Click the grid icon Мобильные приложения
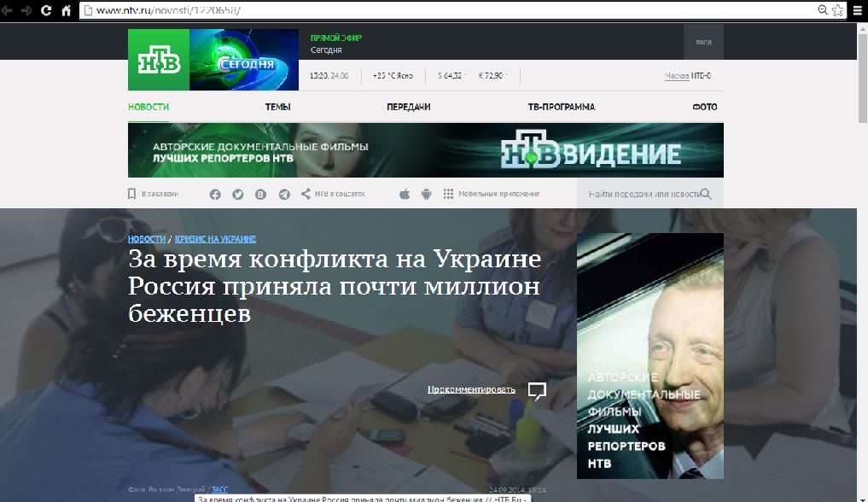The width and height of the screenshot is (868, 502). (x=448, y=194)
